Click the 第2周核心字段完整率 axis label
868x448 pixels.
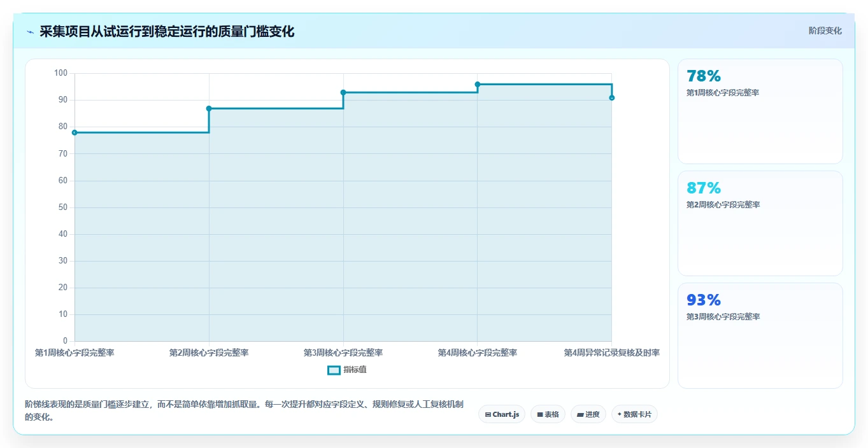(209, 353)
